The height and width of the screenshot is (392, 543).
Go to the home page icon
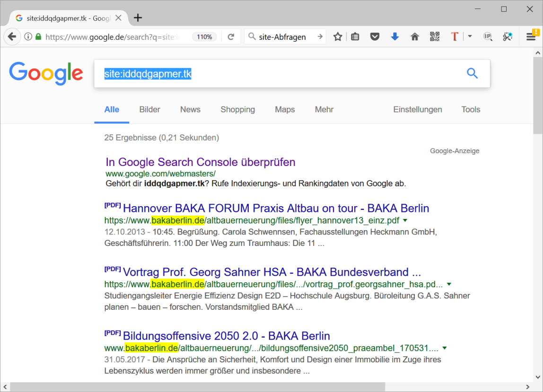(x=414, y=37)
